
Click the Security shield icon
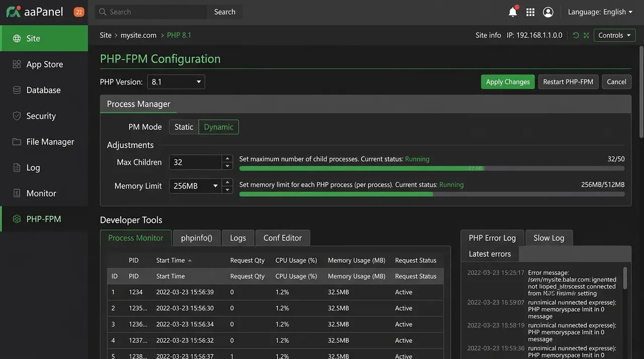click(x=17, y=116)
